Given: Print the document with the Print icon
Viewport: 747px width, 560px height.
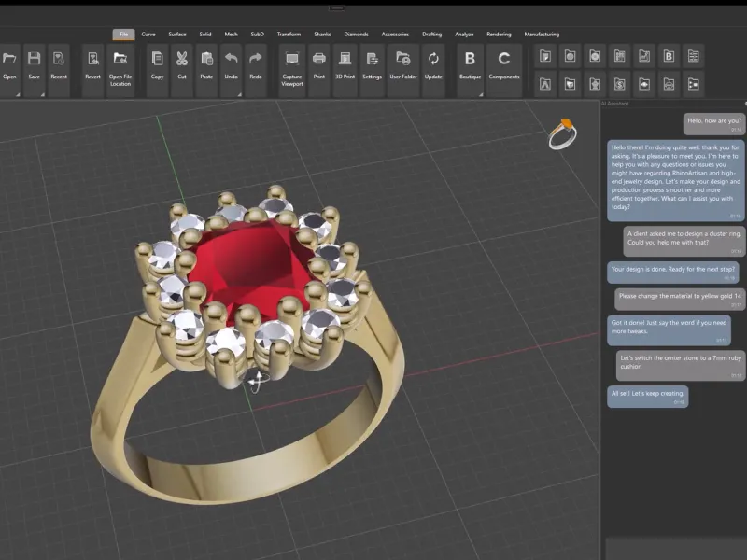Looking at the screenshot, I should click(319, 59).
